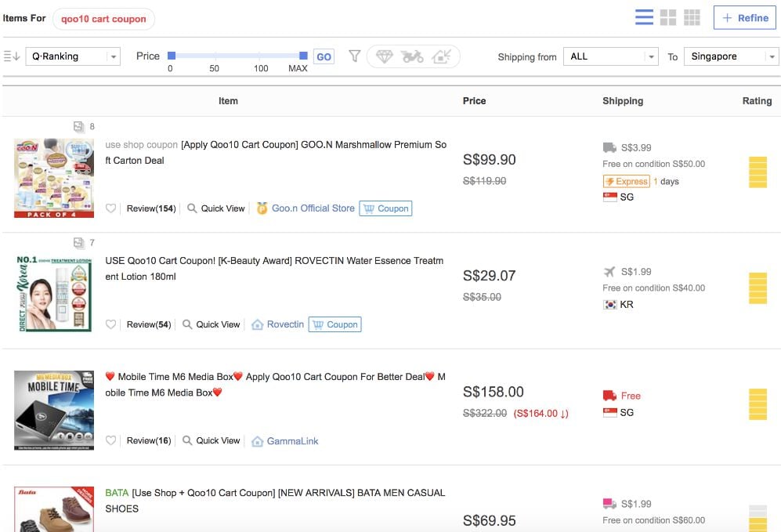Screen dimensions: 781x532
Task: Switch to small gallery grid view
Action: pyautogui.click(x=692, y=17)
